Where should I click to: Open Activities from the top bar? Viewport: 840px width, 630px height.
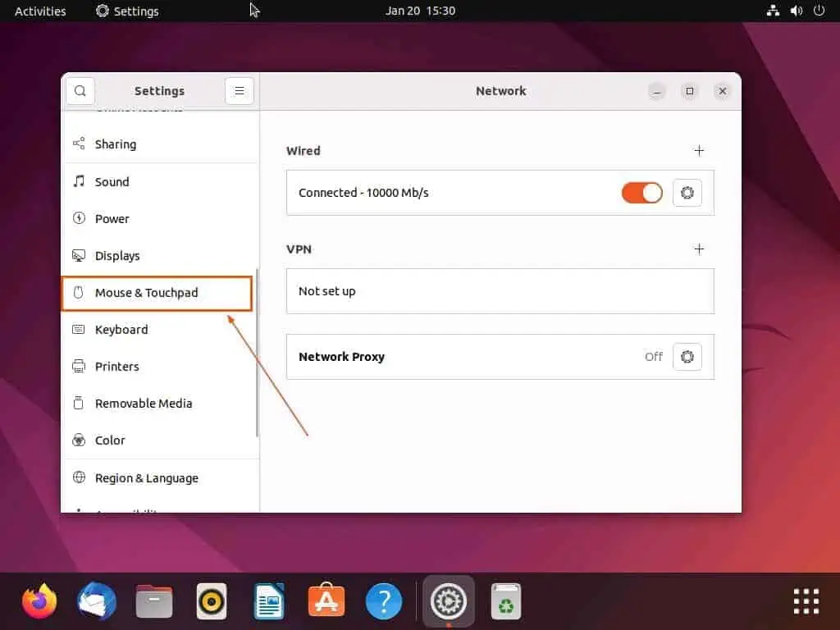click(x=39, y=11)
